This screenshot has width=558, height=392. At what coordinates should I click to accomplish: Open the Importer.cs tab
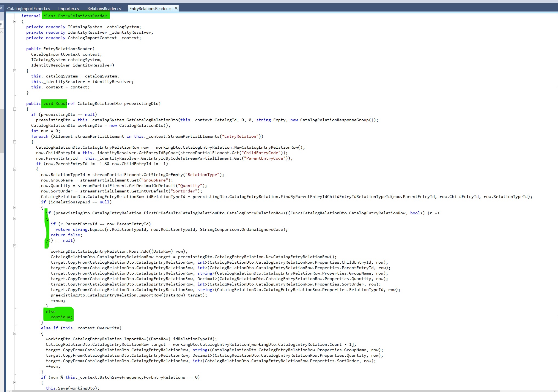68,9
